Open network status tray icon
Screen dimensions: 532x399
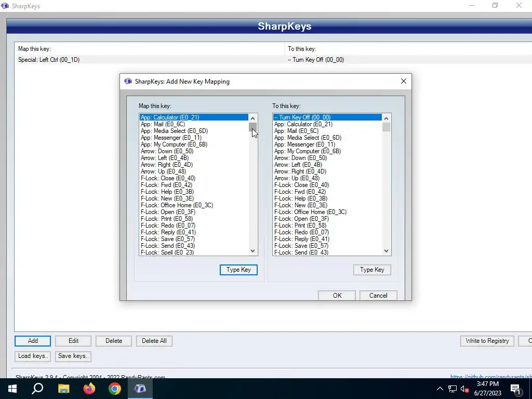point(453,389)
